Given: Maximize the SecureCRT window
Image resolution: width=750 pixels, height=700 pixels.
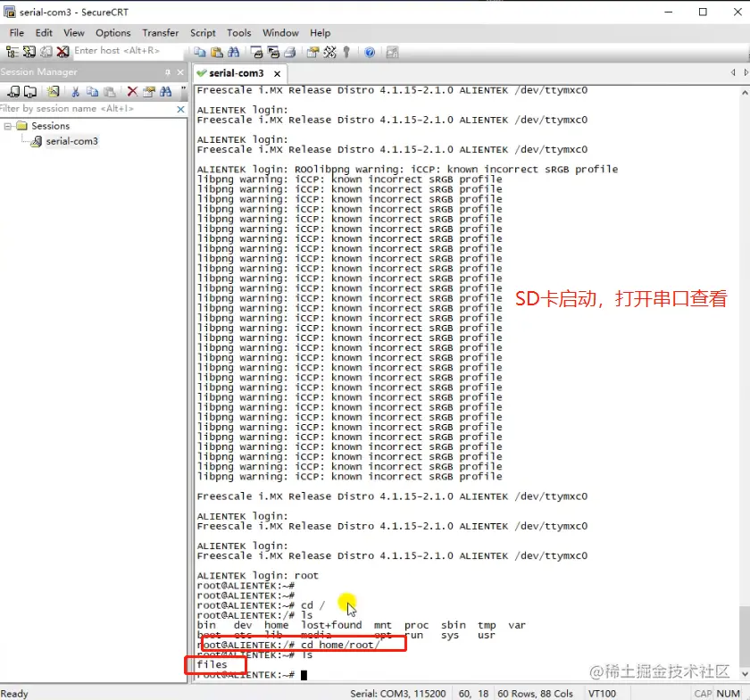Looking at the screenshot, I should [x=703, y=12].
